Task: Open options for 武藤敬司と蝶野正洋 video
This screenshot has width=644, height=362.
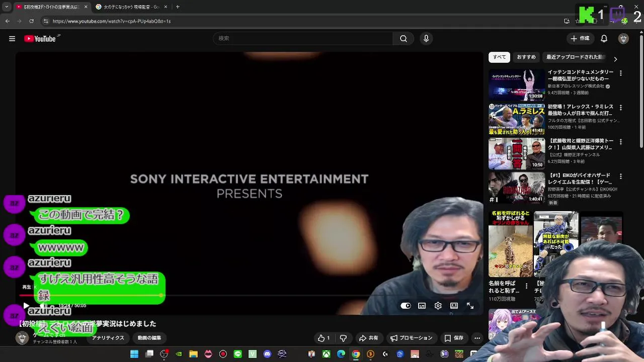Action: 621,142
